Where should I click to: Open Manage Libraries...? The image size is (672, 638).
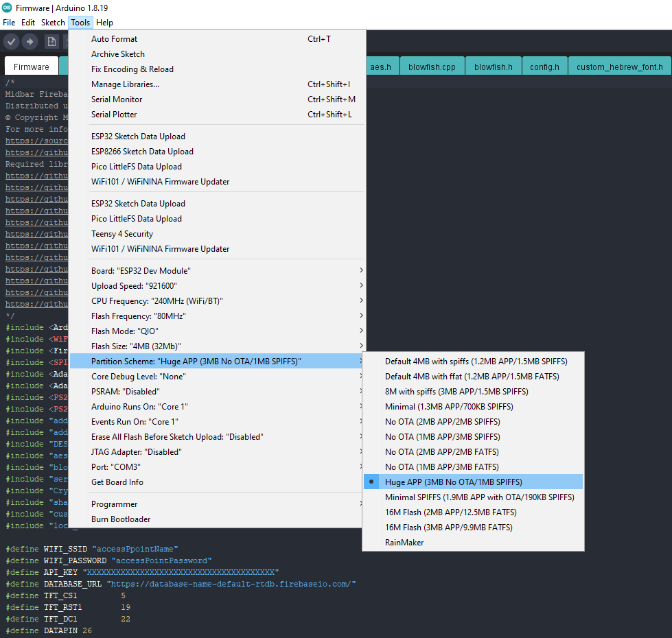[218, 84]
